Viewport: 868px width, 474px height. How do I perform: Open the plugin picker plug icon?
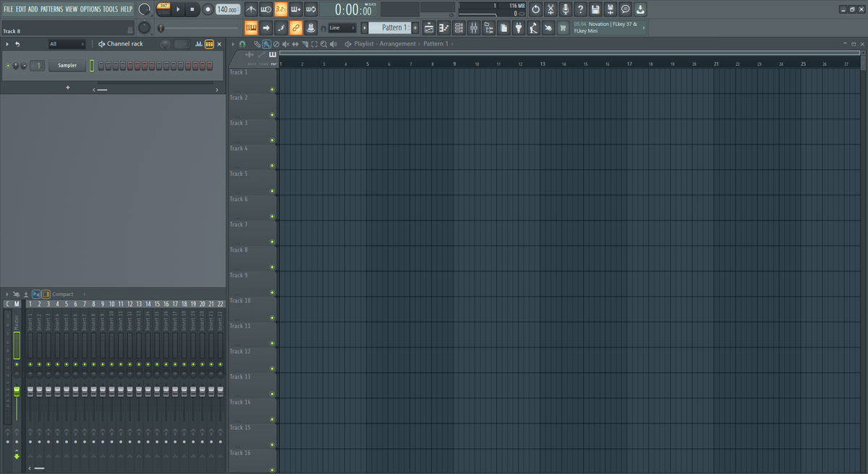tap(518, 28)
